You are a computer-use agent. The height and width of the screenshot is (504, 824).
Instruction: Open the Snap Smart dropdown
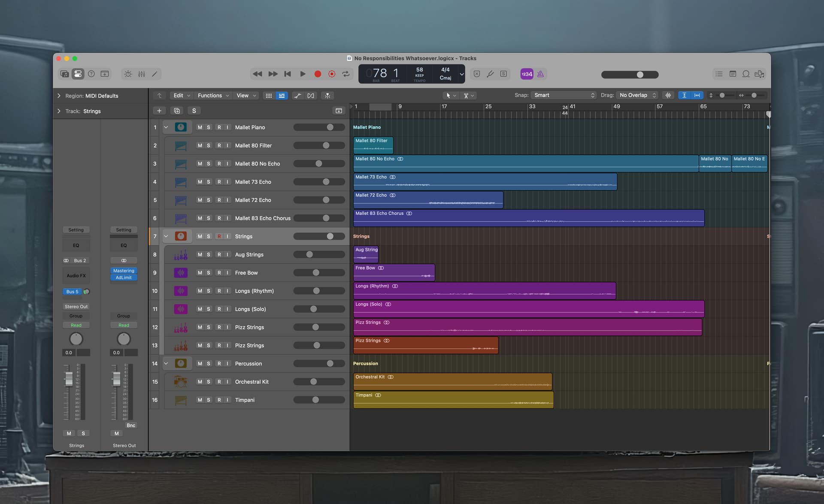tap(564, 95)
